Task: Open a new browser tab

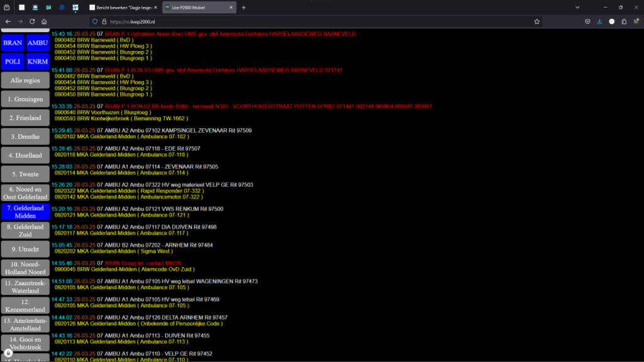Action: (x=244, y=8)
